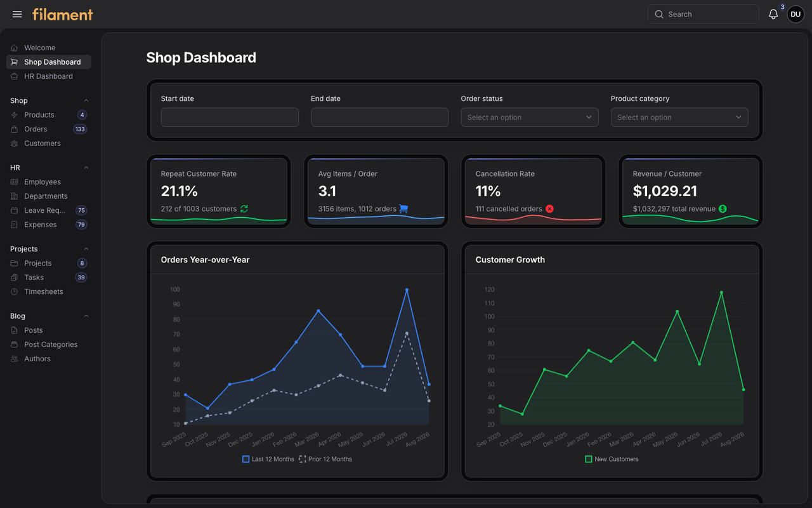Go to HR Dashboard
Image resolution: width=812 pixels, height=508 pixels.
(x=49, y=76)
